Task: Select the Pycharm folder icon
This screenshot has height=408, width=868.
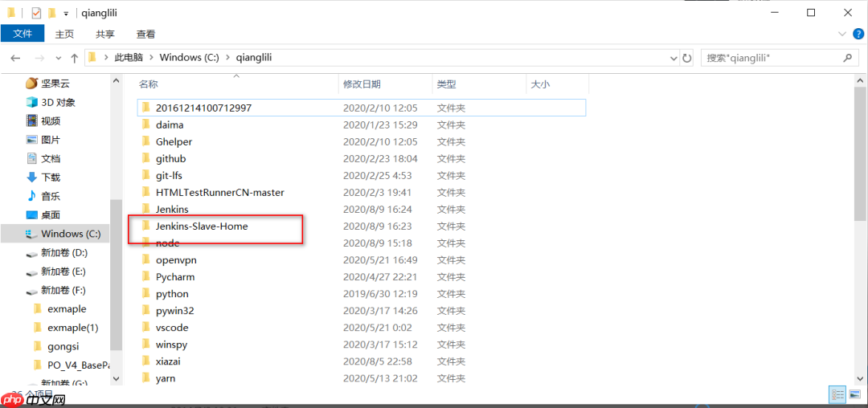Action: pyautogui.click(x=146, y=276)
